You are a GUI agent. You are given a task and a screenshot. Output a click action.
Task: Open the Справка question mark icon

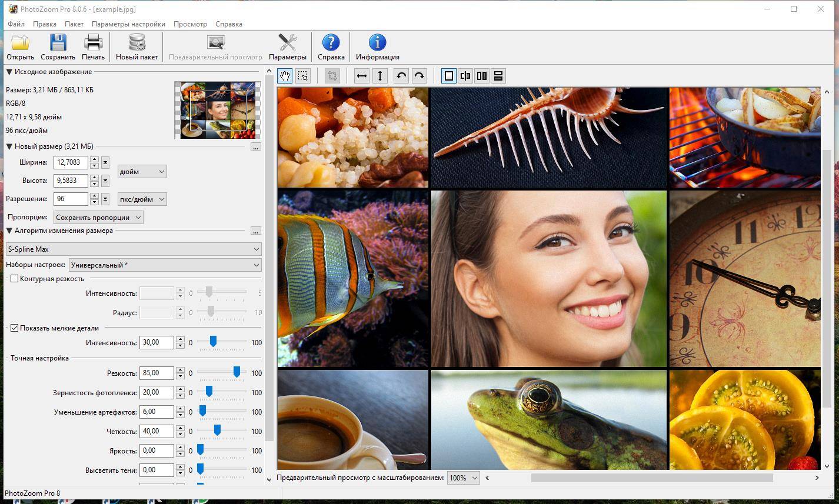(x=331, y=43)
